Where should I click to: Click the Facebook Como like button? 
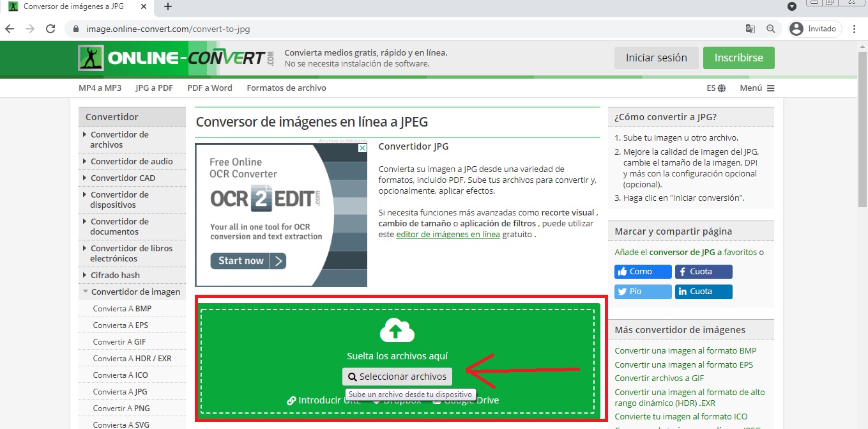(x=643, y=272)
